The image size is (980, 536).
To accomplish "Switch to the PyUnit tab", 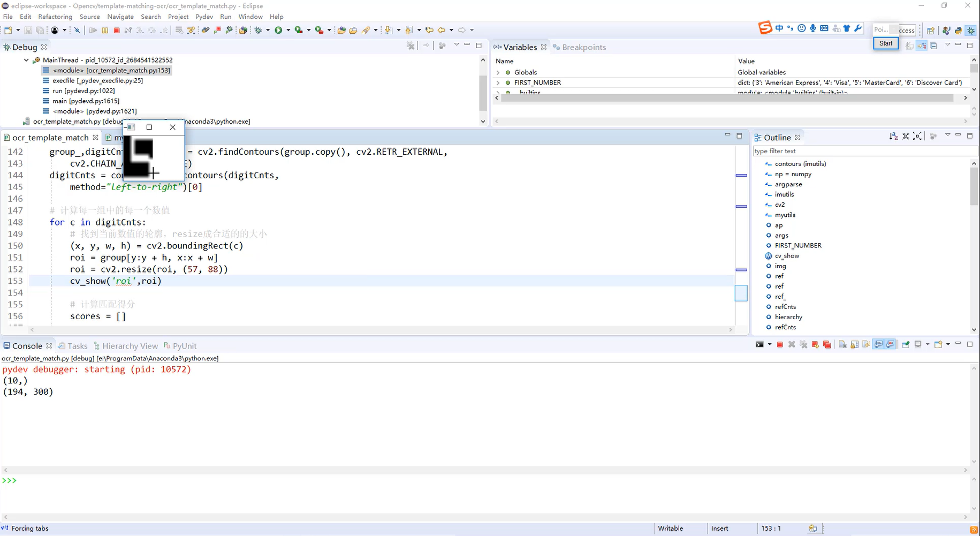I will click(x=180, y=346).
